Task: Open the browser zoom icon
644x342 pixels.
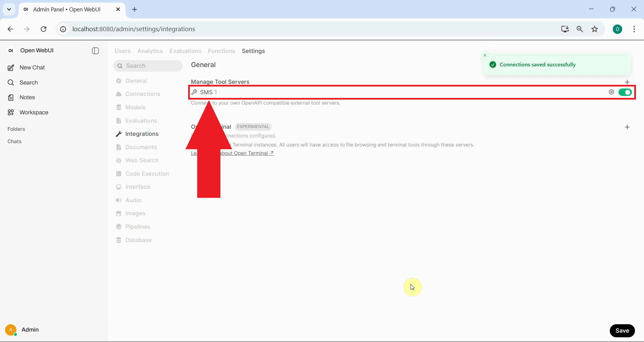Action: (x=580, y=29)
